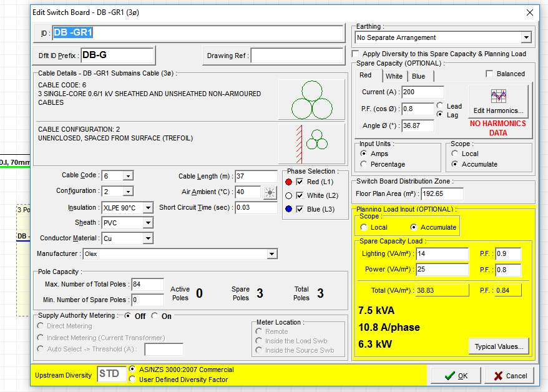Click the red L1 phase color dot

tap(288, 182)
